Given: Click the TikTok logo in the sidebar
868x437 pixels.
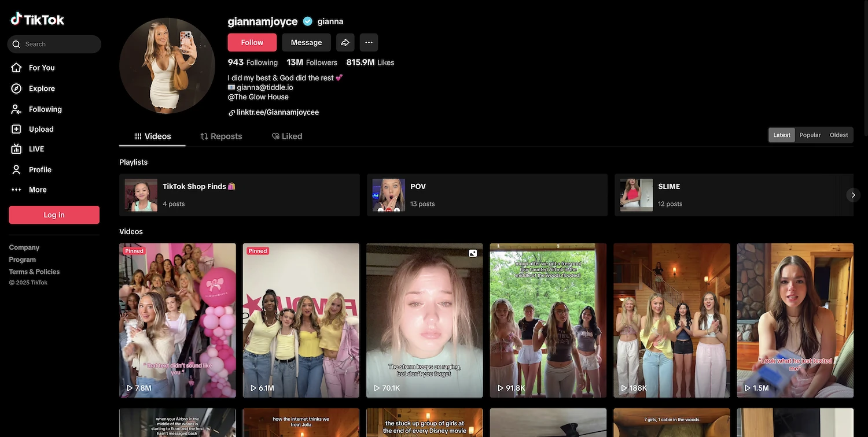Looking at the screenshot, I should pos(38,20).
